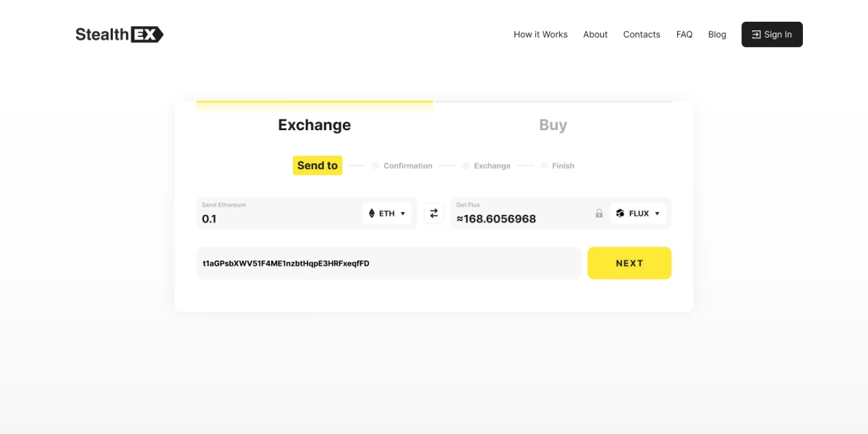Click the yellow NEXT button
868x434 pixels.
[629, 263]
